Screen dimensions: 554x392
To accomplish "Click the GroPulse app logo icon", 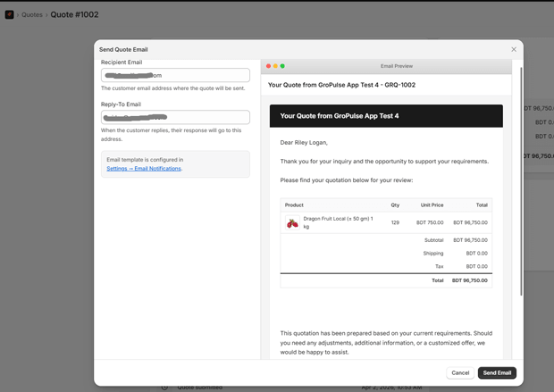I will coord(9,14).
